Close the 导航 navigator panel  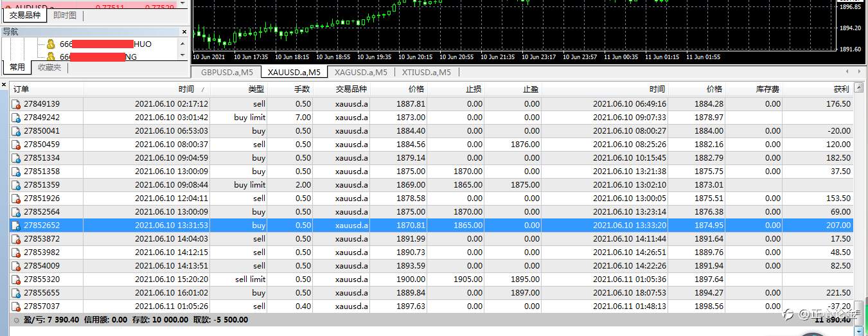184,31
